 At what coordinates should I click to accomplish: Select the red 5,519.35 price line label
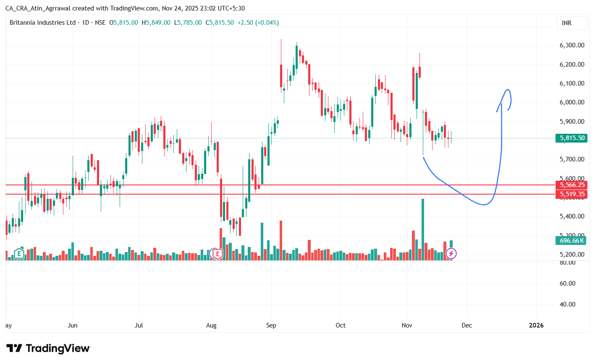tap(571, 194)
